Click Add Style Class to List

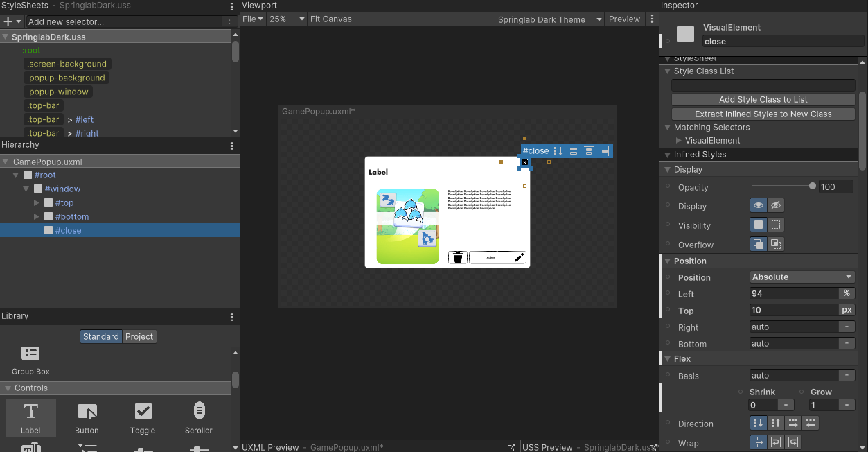coord(762,98)
